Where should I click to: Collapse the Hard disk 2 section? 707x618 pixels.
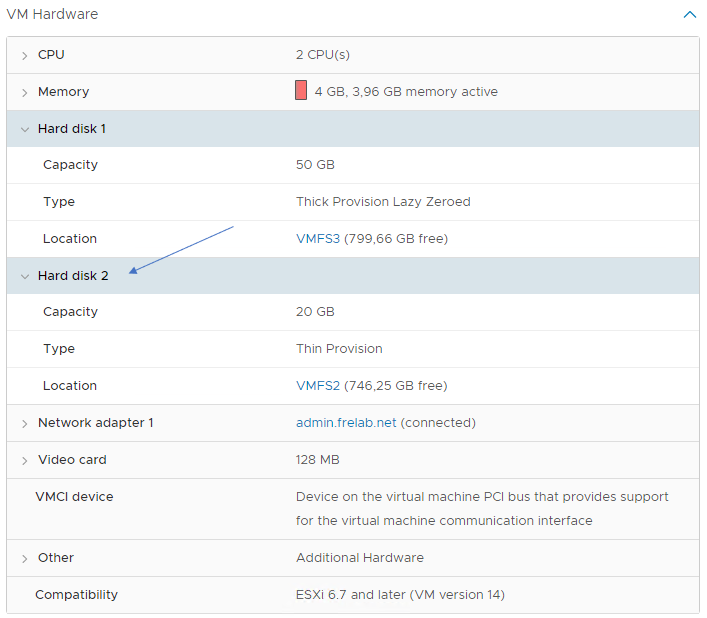(25, 276)
